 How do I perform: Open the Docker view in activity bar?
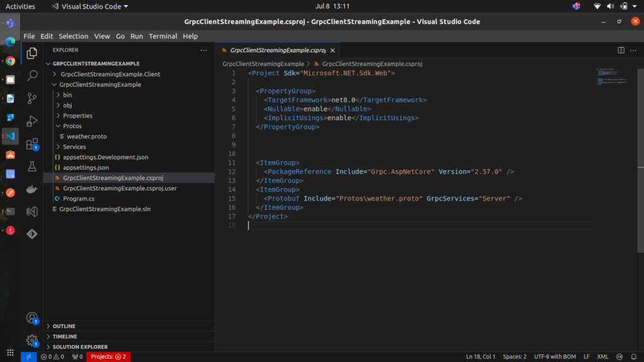pyautogui.click(x=32, y=189)
